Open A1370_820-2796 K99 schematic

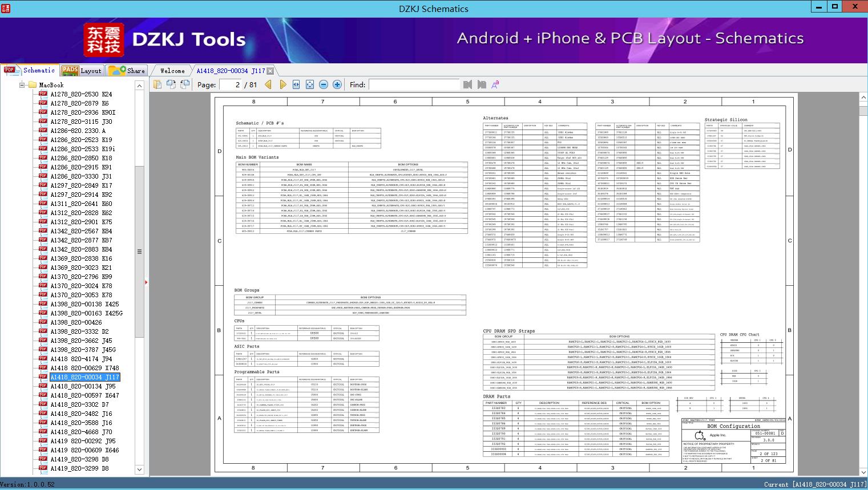tap(81, 277)
